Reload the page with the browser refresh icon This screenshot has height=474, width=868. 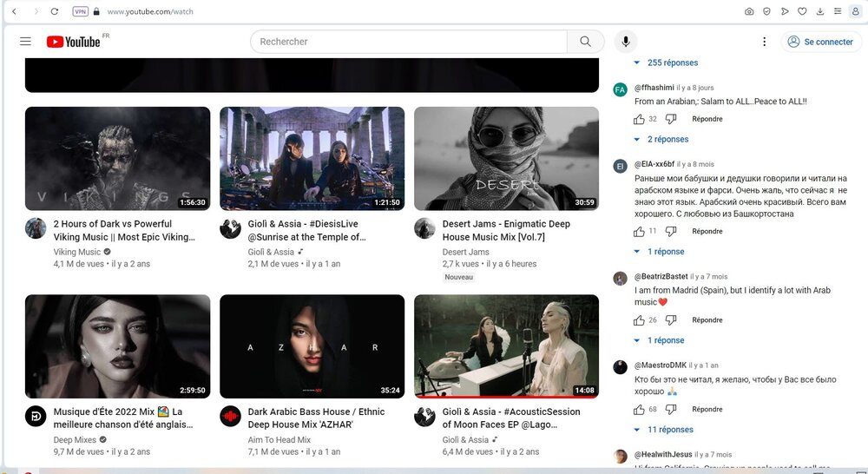coord(55,11)
